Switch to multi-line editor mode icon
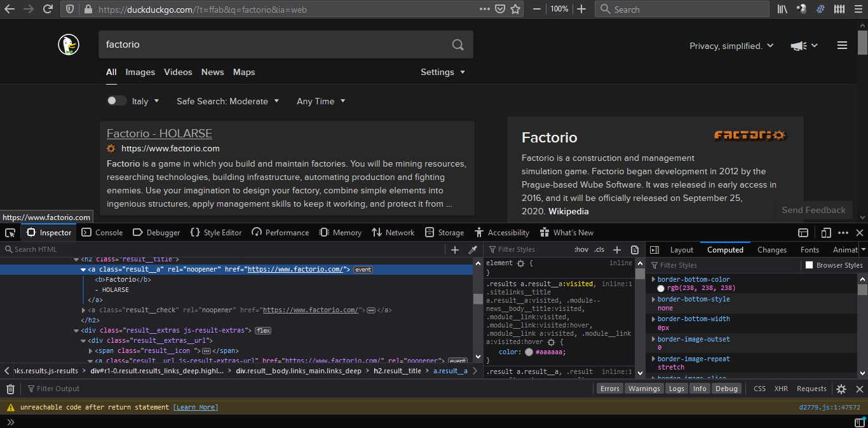The height and width of the screenshot is (428, 868). point(860,422)
